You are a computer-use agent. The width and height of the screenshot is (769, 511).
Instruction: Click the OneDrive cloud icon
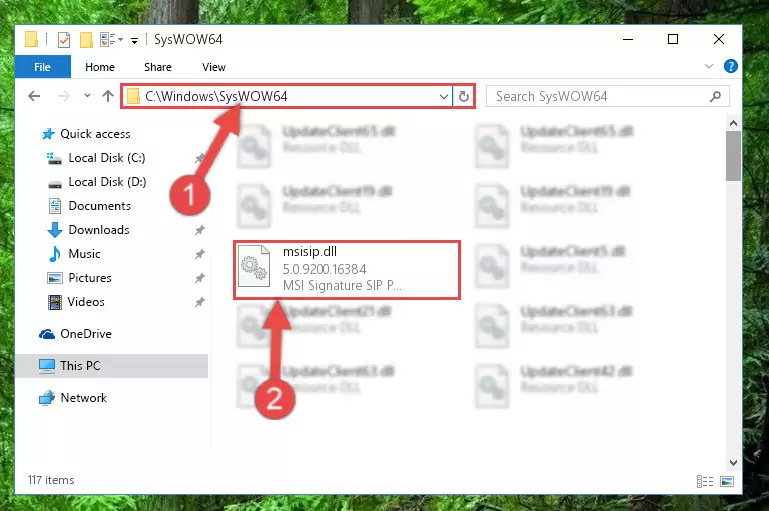[x=47, y=334]
